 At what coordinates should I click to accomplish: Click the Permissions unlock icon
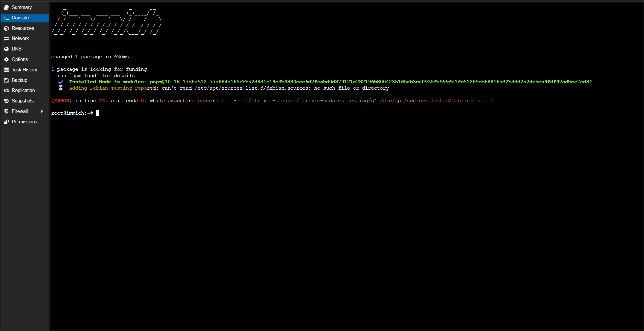[x=6, y=122]
